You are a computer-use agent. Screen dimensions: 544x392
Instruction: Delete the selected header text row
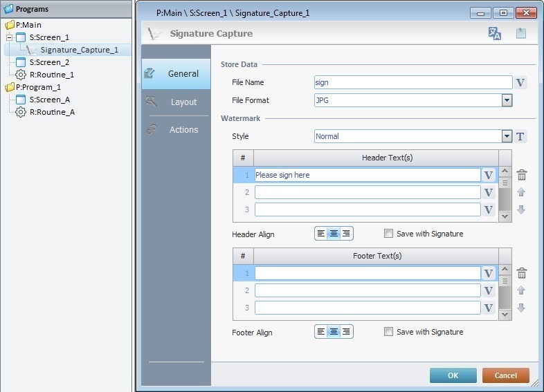(x=522, y=176)
